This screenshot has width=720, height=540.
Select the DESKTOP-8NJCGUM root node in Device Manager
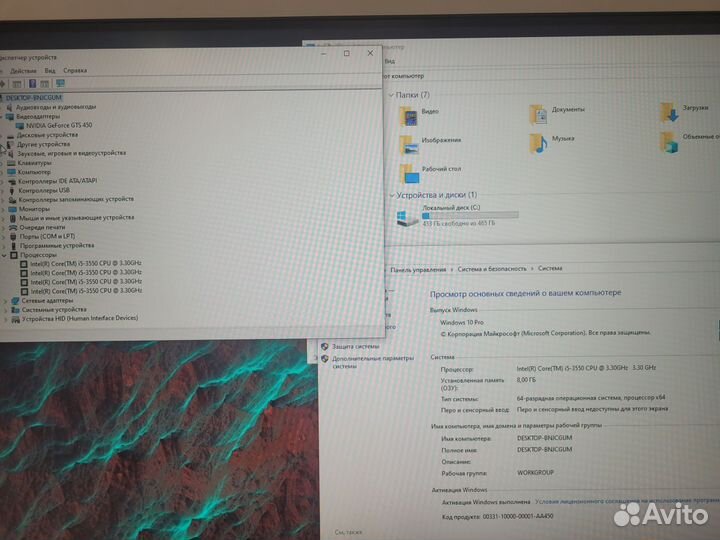(34, 98)
